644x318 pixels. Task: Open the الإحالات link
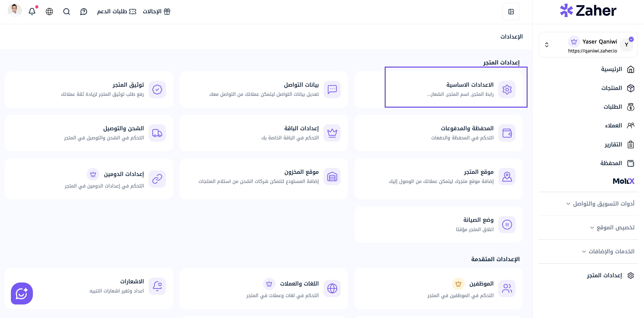coord(157,12)
